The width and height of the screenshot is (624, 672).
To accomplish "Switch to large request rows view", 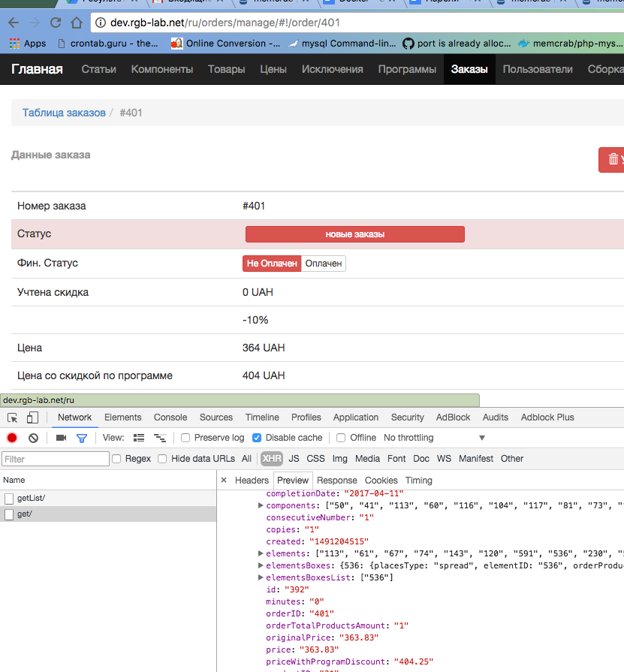I will click(x=139, y=438).
